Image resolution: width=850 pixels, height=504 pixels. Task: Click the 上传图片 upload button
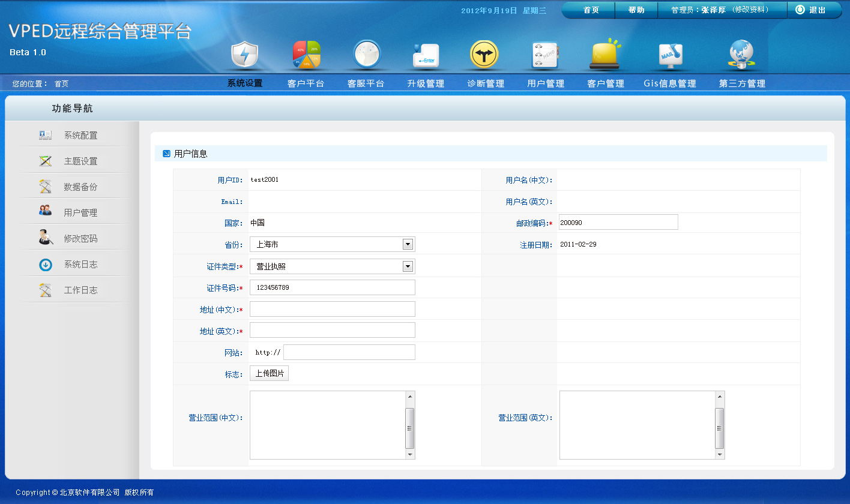(269, 373)
